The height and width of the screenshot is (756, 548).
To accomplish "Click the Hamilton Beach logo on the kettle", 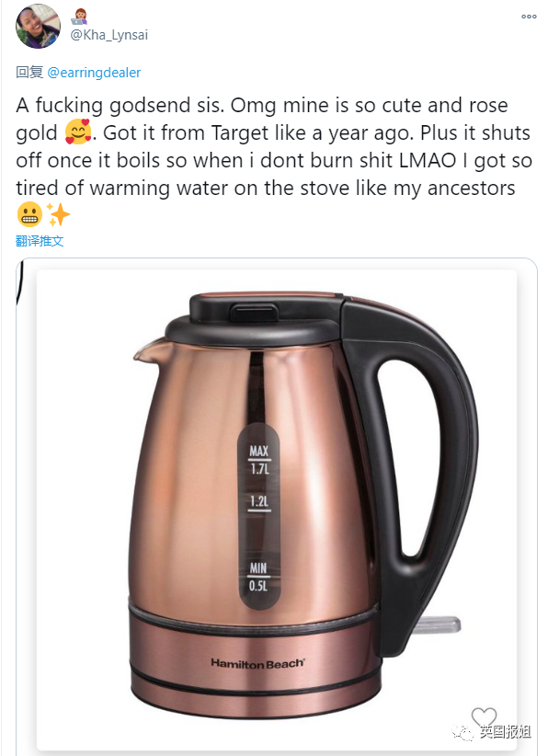I will click(257, 663).
